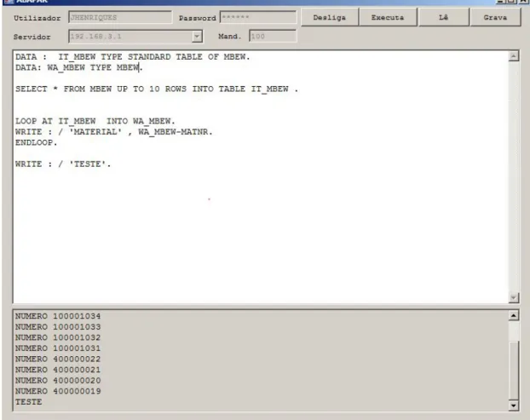Select output row NUMERO 100001032
The image size is (530, 420).
(x=58, y=337)
